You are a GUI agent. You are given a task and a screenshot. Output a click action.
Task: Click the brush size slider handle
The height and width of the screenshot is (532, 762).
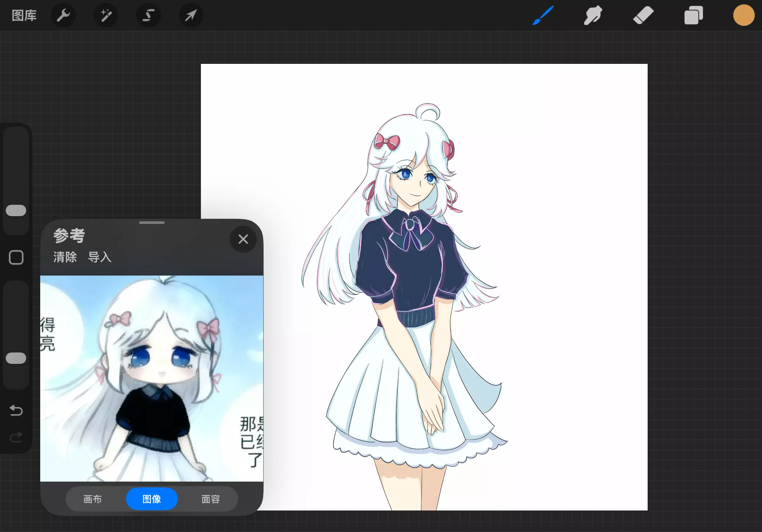pyautogui.click(x=16, y=210)
